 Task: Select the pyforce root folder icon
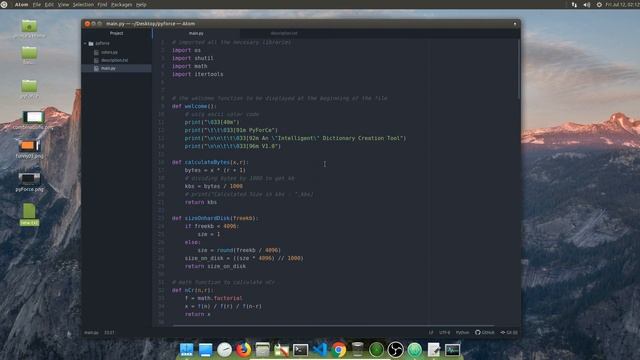pyautogui.click(x=91, y=43)
